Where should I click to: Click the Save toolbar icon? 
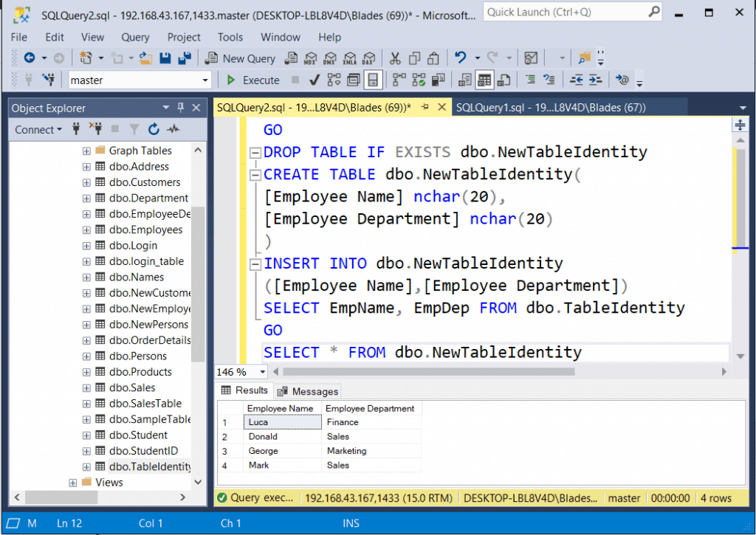pos(164,58)
